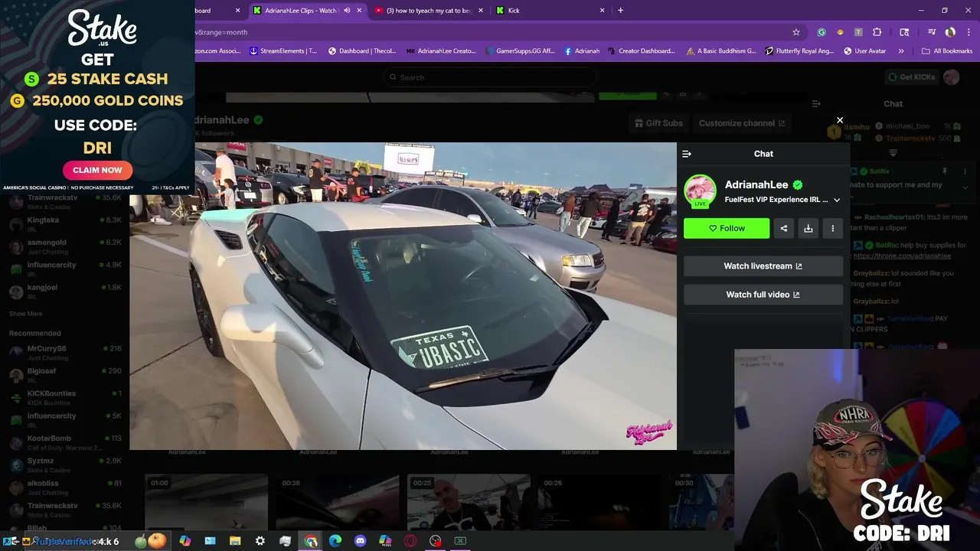Open asmongold channel in sidebar

tap(64, 246)
